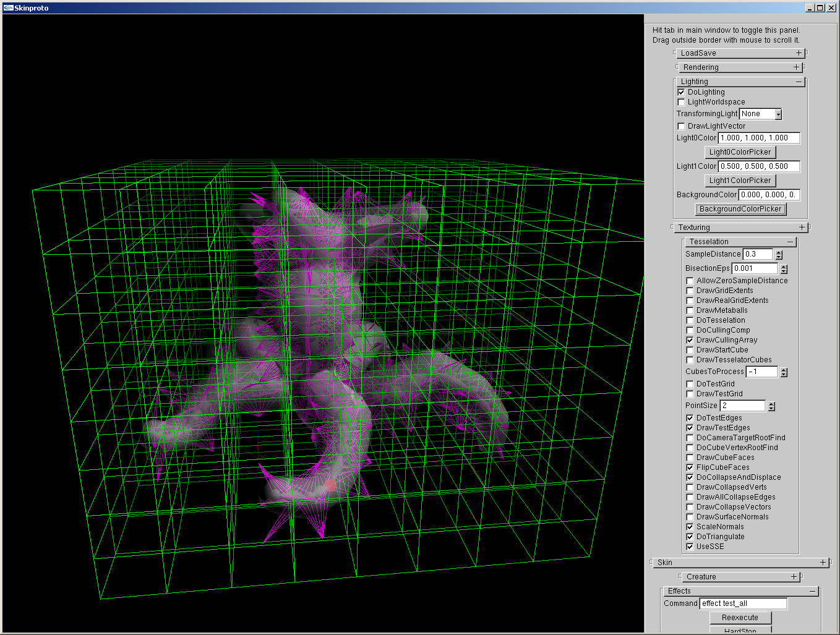Enable the DrawMetaballs checkbox

tap(690, 310)
